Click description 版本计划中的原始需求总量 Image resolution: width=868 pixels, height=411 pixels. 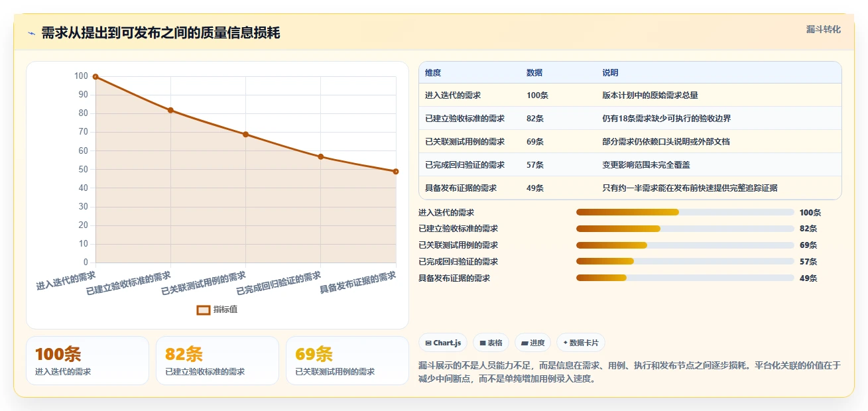(x=650, y=95)
